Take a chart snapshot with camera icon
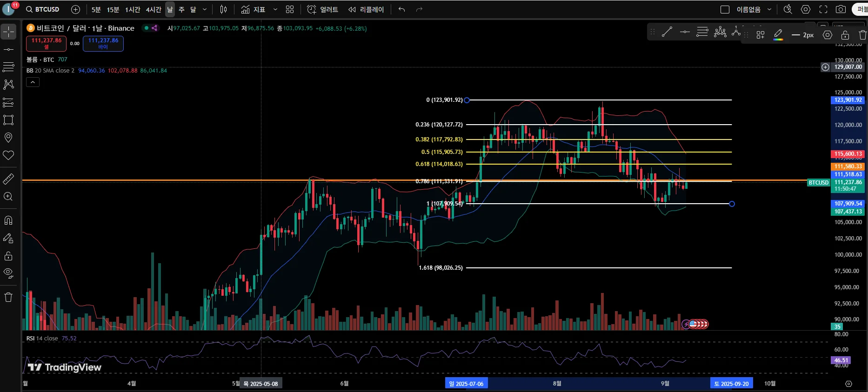Viewport: 868px width, 392px height. (841, 9)
